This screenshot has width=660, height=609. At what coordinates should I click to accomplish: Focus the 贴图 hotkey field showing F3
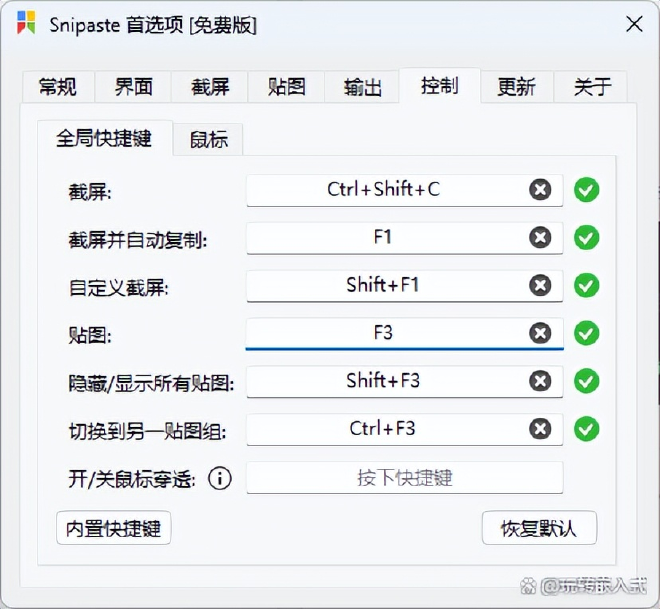pos(405,334)
